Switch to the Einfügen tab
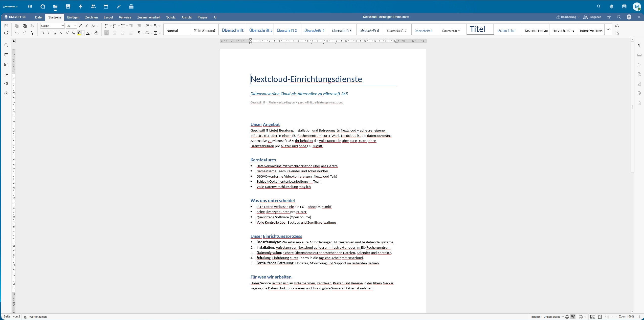Image resolution: width=644 pixels, height=320 pixels. (73, 17)
